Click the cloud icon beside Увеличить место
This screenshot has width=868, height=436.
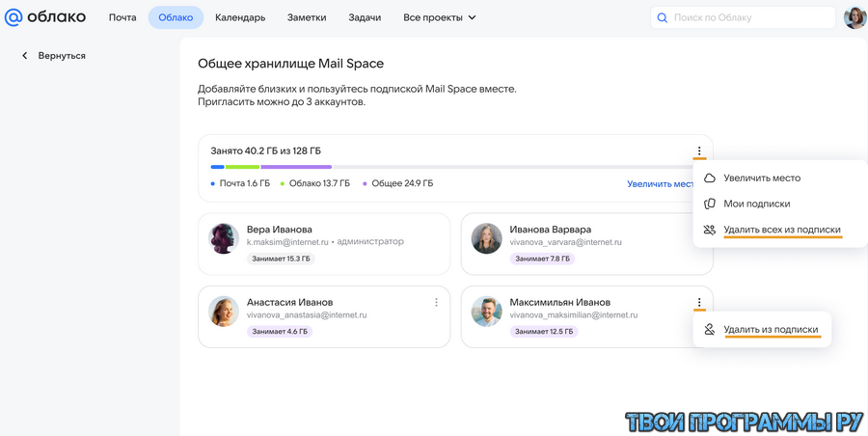(710, 178)
